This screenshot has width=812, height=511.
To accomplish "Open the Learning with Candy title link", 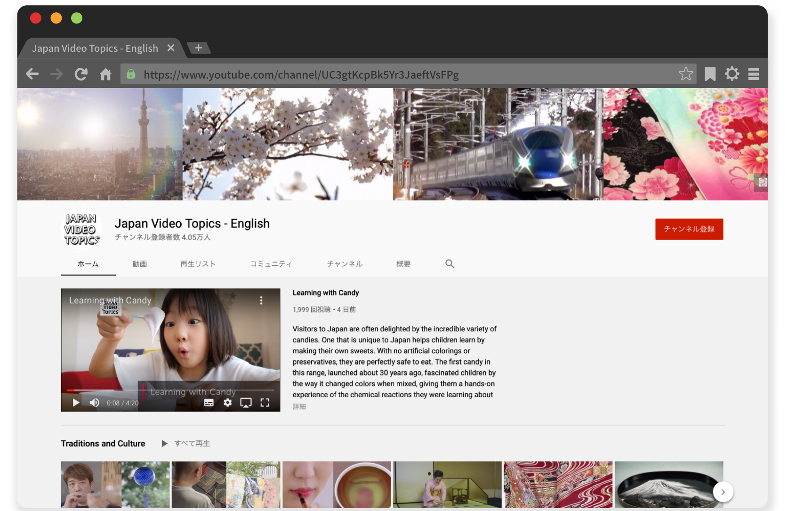I will [x=326, y=293].
